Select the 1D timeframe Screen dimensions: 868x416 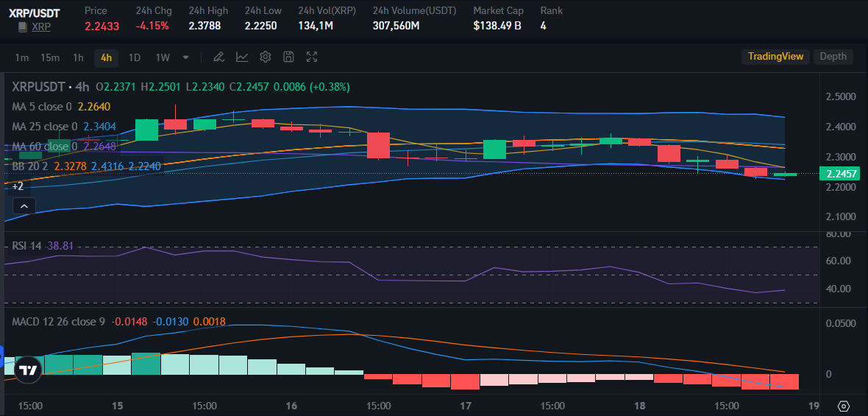[135, 57]
